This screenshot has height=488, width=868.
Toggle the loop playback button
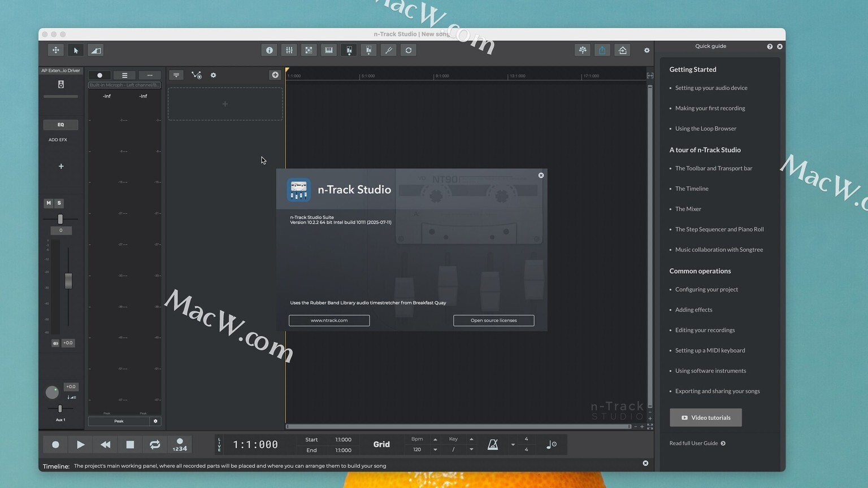point(155,445)
